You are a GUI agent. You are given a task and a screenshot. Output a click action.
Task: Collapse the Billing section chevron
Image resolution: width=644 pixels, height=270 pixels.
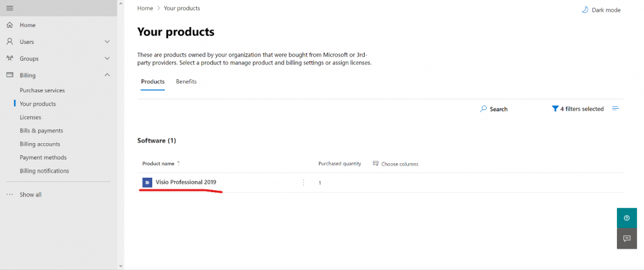[107, 75]
